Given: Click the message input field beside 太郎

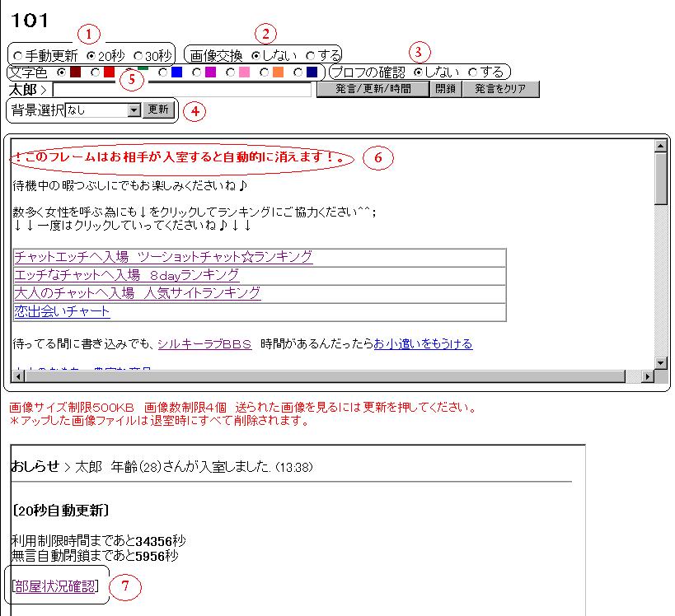Looking at the screenshot, I should click(x=181, y=90).
